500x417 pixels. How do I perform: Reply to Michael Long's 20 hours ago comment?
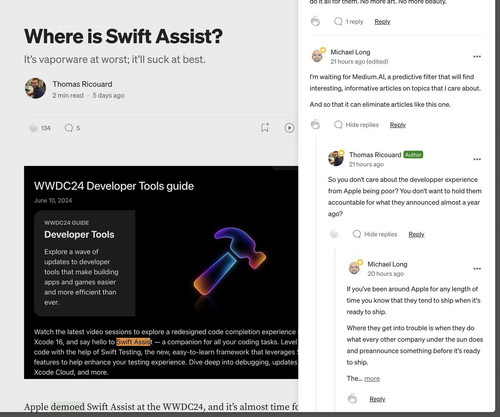pos(377,399)
